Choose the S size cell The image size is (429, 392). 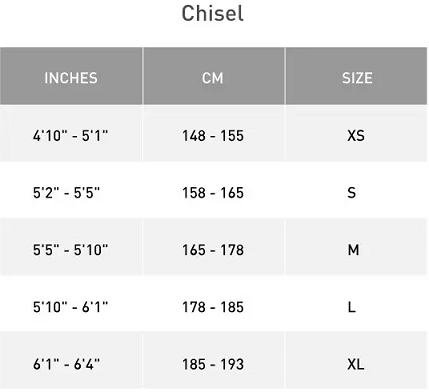point(356,190)
